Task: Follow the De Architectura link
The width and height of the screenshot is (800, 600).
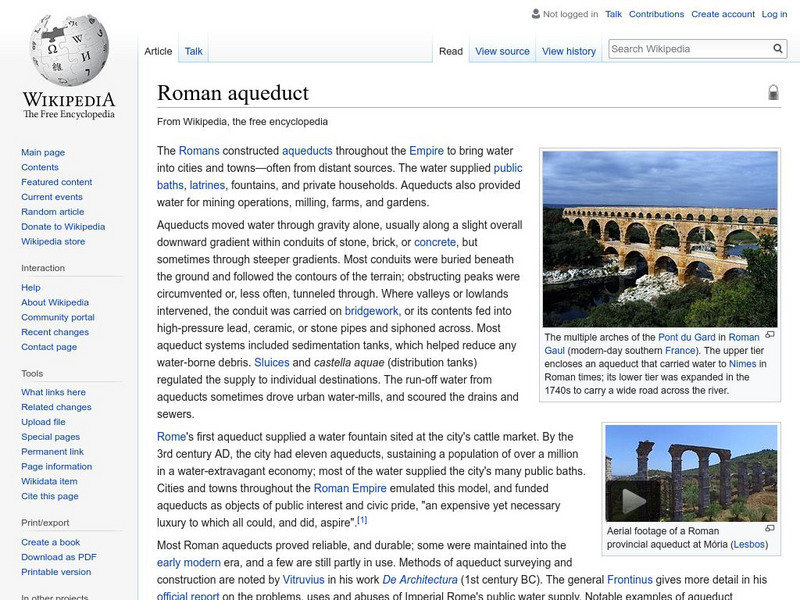Action: pyautogui.click(x=420, y=580)
